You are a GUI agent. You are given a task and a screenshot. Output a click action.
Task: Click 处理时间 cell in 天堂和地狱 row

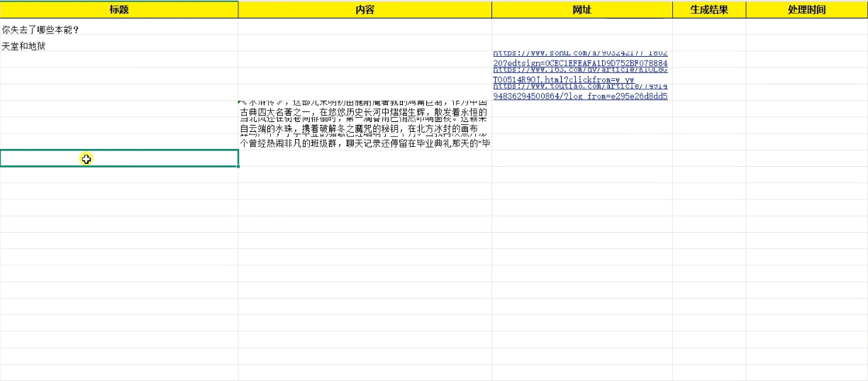tap(806, 46)
